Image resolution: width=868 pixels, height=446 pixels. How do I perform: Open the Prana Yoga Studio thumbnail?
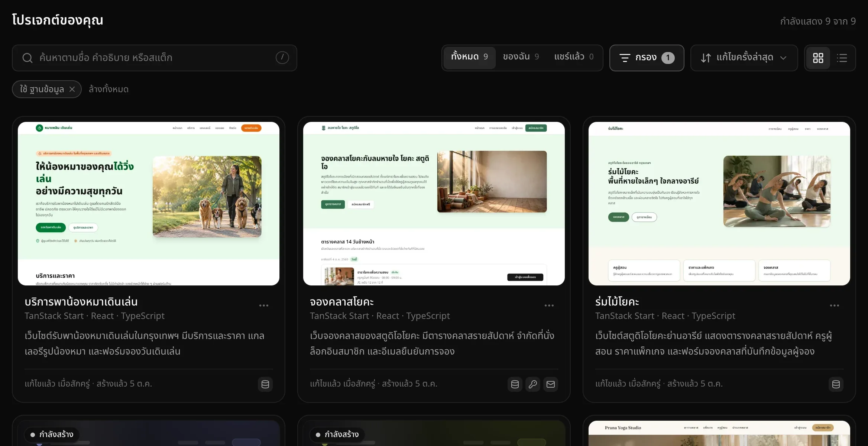(719, 433)
